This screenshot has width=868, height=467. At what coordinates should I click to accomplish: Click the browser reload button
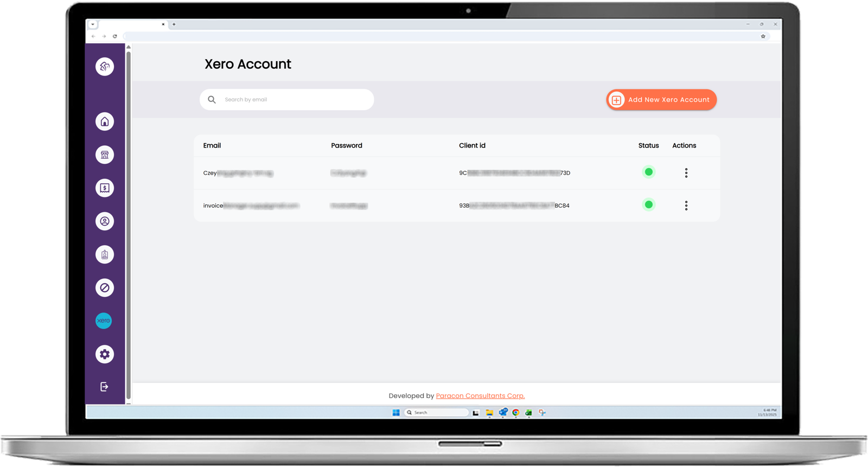[x=115, y=36]
